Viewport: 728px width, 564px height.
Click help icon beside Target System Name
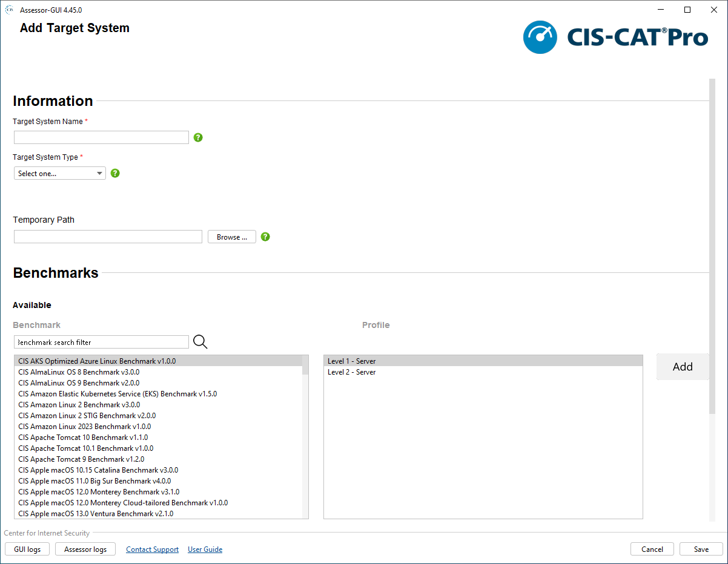pyautogui.click(x=198, y=137)
